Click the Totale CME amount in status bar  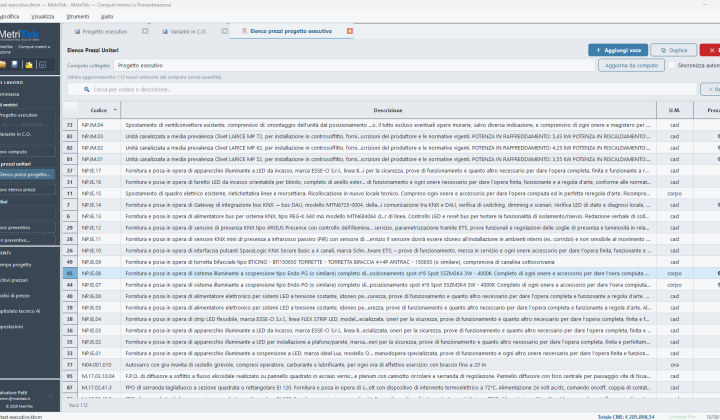626,417
